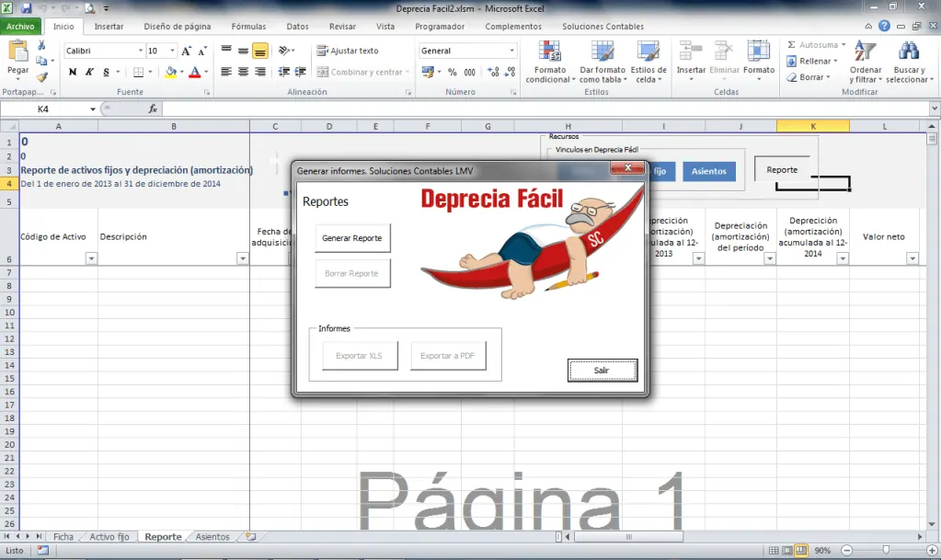
Task: Click Exportar a PDF button
Action: (x=448, y=356)
